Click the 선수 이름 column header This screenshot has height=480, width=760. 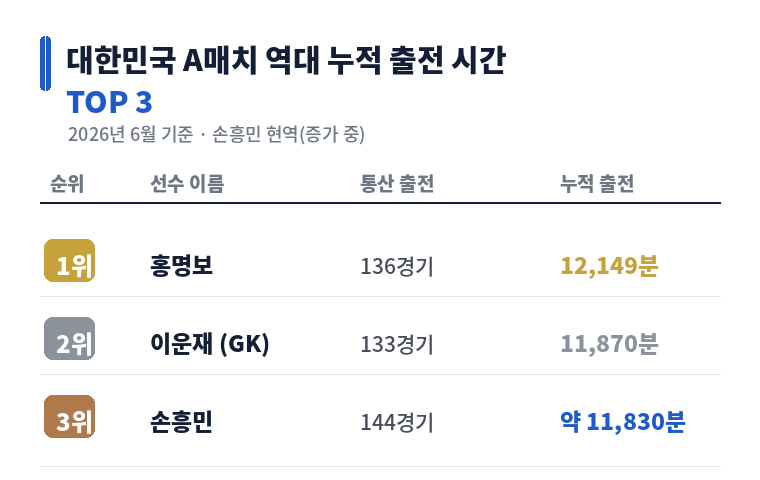tap(187, 184)
